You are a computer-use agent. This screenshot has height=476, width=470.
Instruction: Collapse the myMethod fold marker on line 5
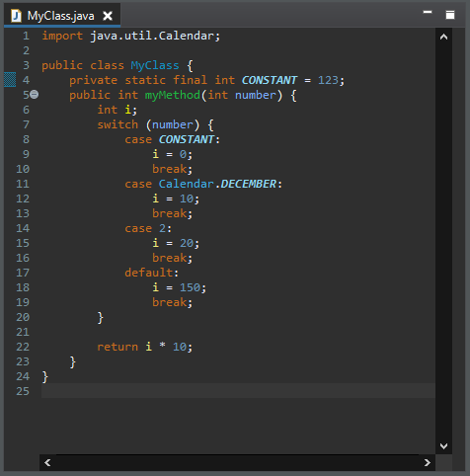pos(35,95)
